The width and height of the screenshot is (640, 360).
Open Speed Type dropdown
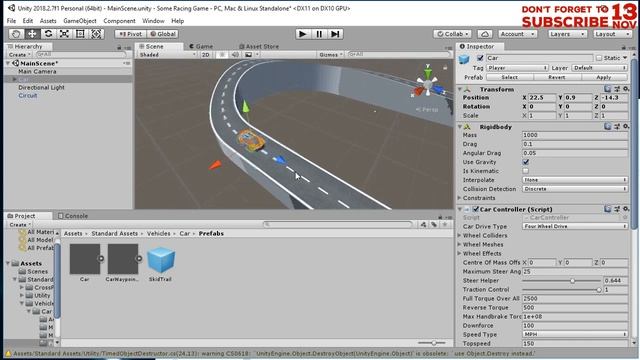tap(575, 334)
